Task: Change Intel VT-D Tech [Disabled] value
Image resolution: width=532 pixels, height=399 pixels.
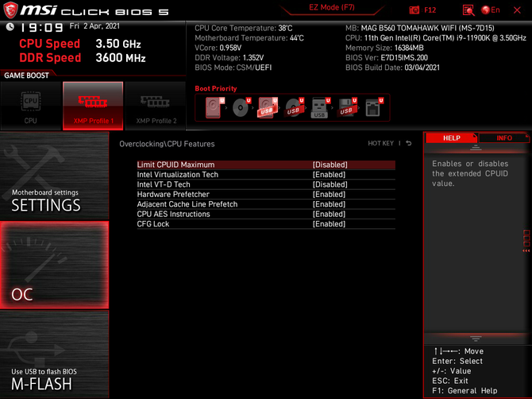Action: coord(330,184)
